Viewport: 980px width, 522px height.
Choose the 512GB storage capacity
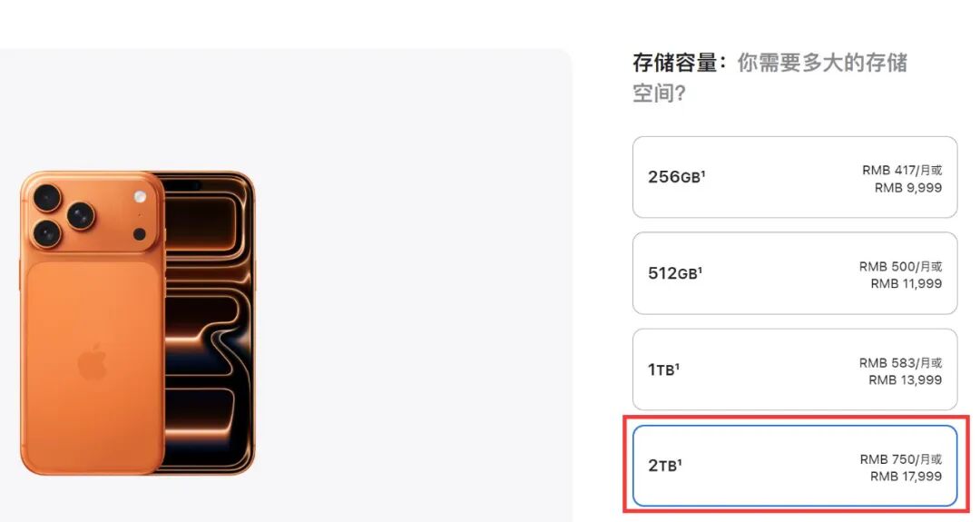tap(794, 273)
